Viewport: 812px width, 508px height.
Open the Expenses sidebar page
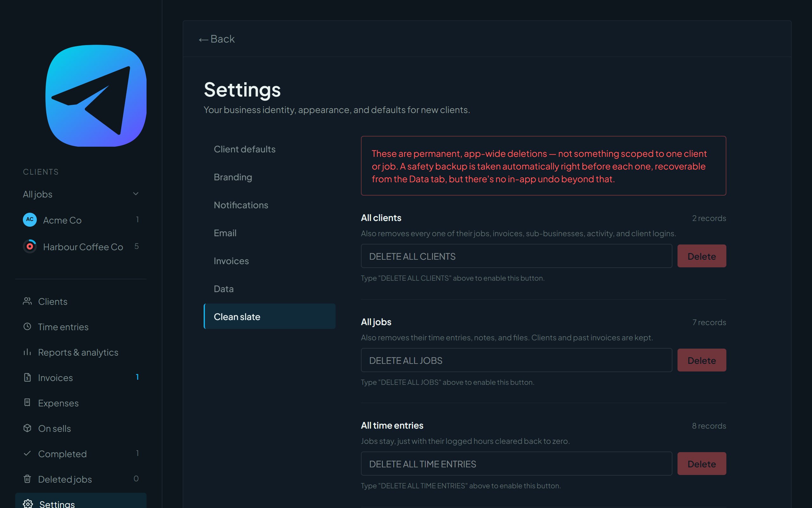[81, 403]
